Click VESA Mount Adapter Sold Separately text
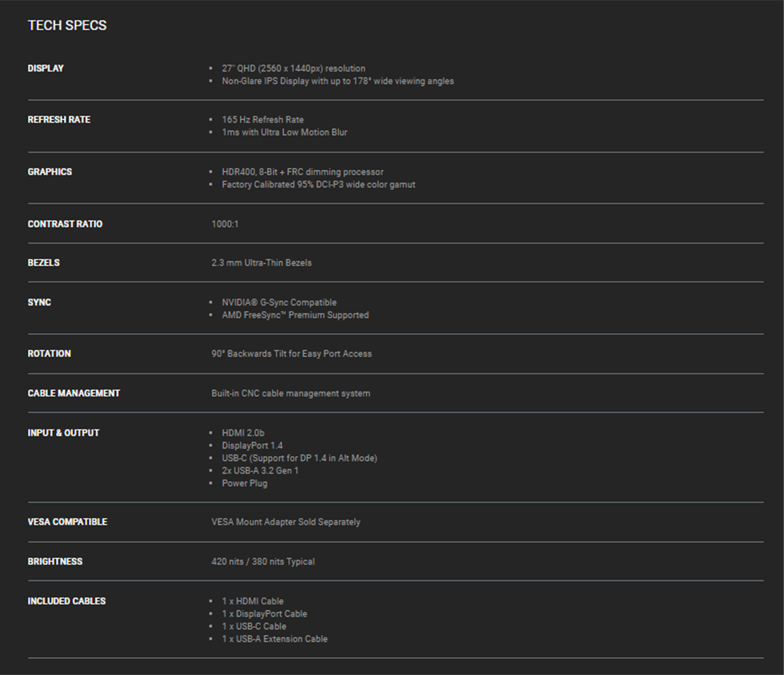 tap(286, 522)
